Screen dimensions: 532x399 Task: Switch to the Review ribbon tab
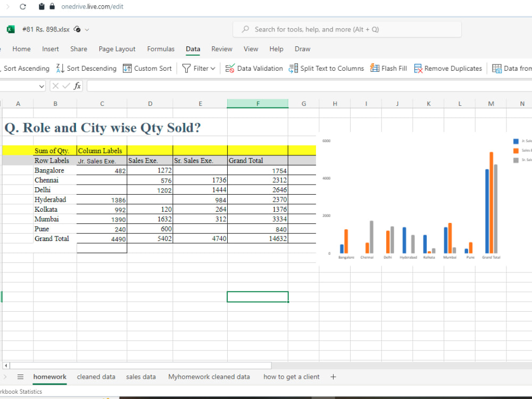point(222,49)
